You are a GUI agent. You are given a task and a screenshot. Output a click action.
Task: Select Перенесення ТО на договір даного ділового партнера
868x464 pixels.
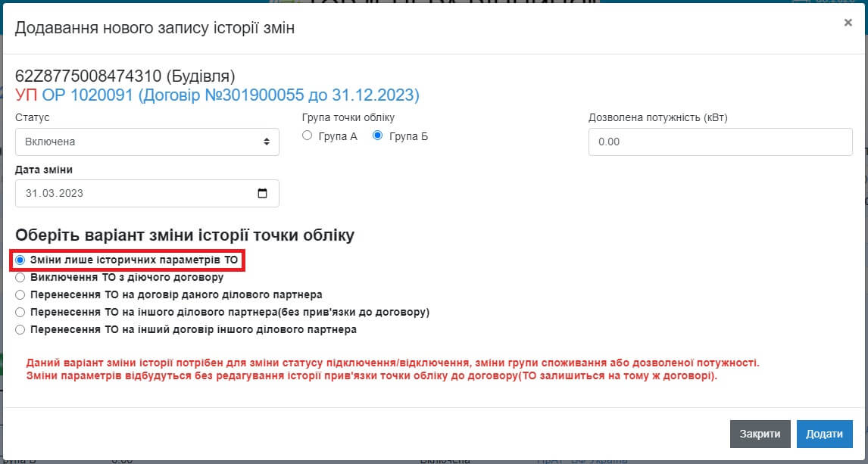20,294
